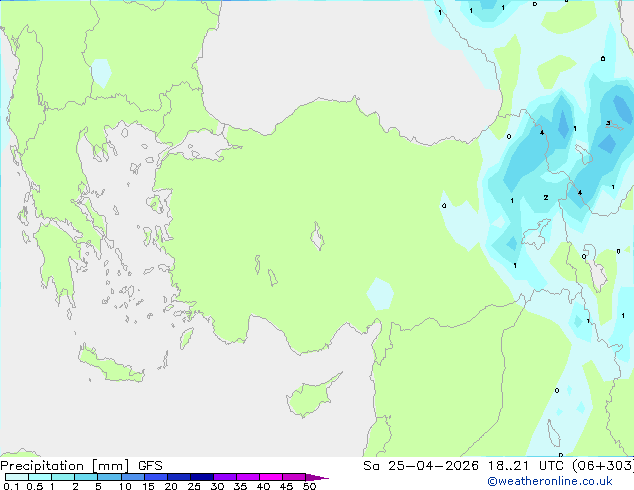The image size is (634, 490).
Task: Select the 40–45 mm magenta legend swatch
Action: tap(271, 477)
